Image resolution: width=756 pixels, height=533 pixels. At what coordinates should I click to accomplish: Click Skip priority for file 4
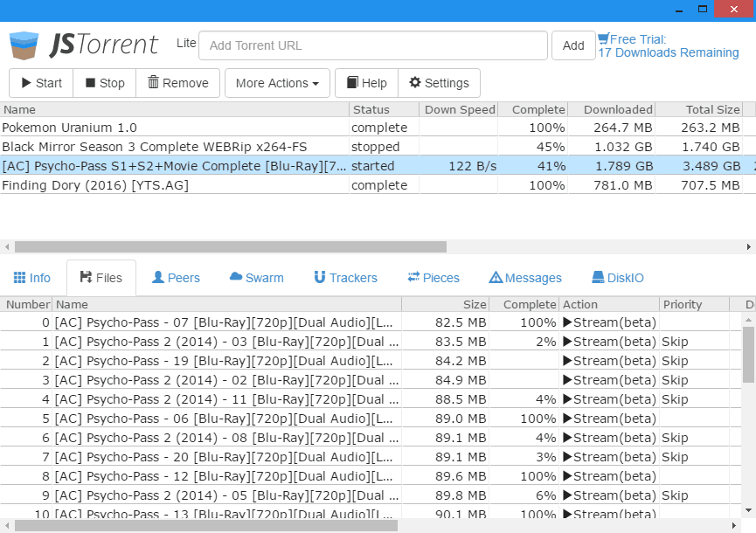pos(675,399)
